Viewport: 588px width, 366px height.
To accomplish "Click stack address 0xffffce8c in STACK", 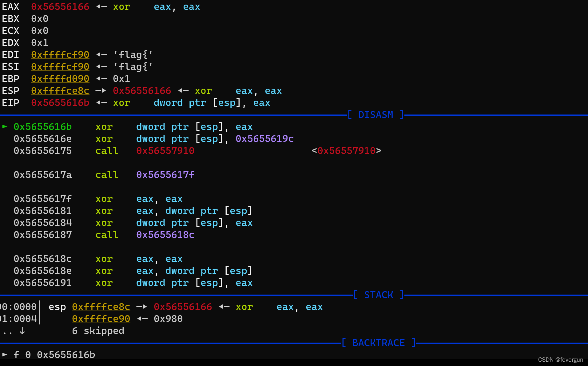I will [101, 307].
